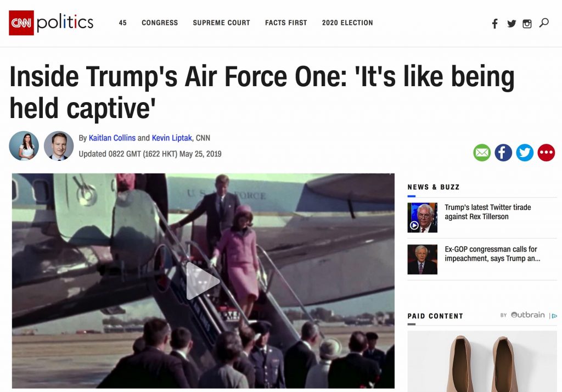This screenshot has height=392, width=562.
Task: Play the Air Force One video
Action: (x=203, y=281)
